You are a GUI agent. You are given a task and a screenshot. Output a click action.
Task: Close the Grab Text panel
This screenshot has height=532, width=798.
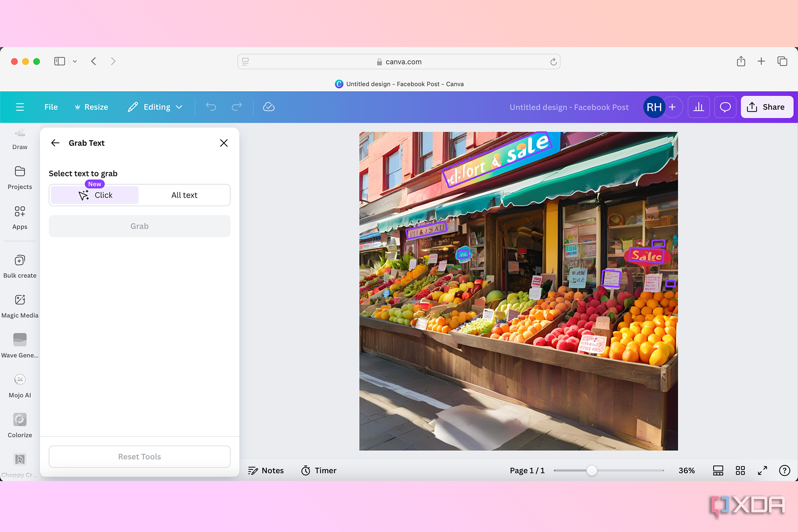click(x=224, y=143)
